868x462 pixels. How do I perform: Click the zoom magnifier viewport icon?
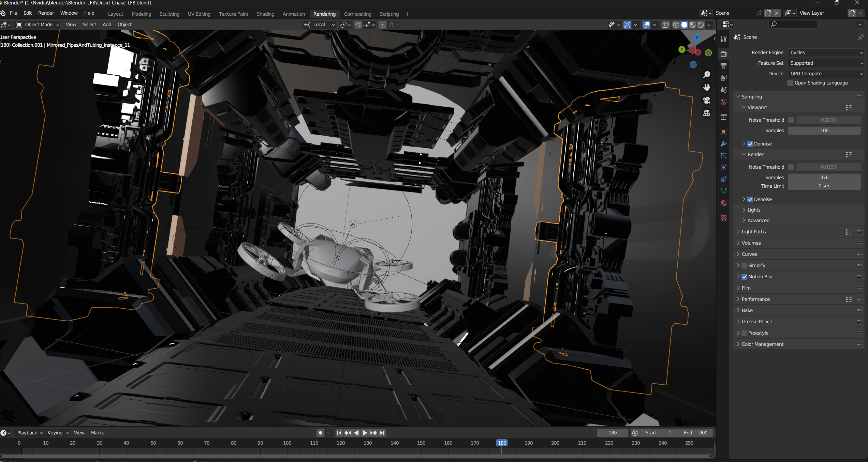[707, 75]
